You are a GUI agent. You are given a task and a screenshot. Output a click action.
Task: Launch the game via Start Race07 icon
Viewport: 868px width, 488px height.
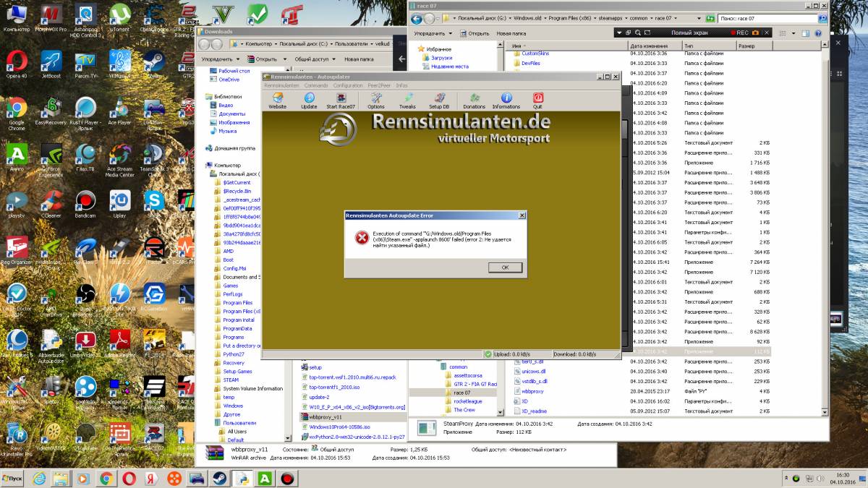tap(341, 100)
